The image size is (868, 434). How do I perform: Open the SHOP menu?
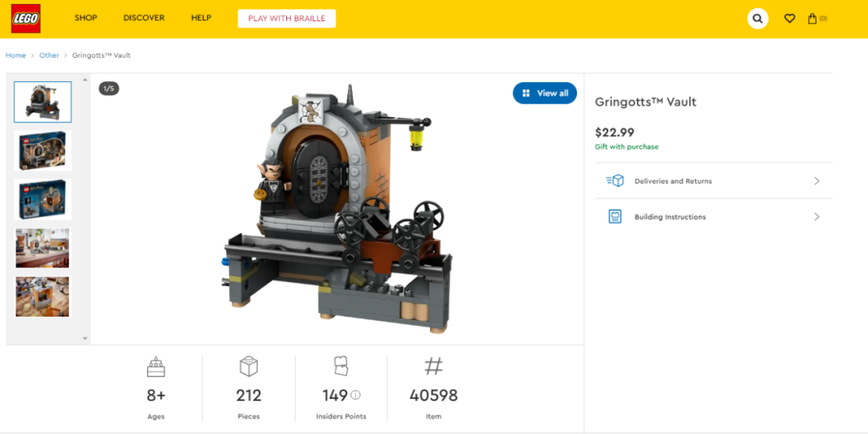(86, 18)
